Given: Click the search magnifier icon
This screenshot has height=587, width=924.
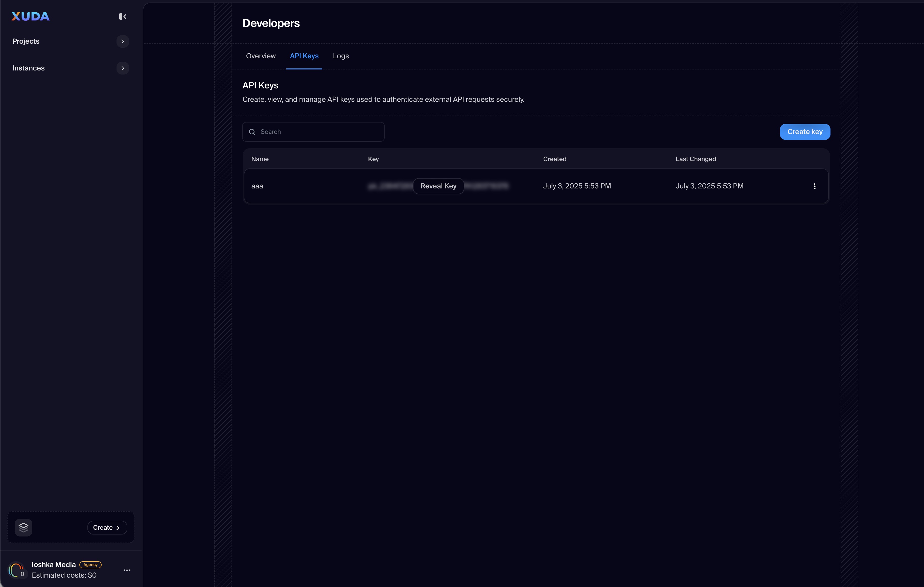Looking at the screenshot, I should click(252, 132).
